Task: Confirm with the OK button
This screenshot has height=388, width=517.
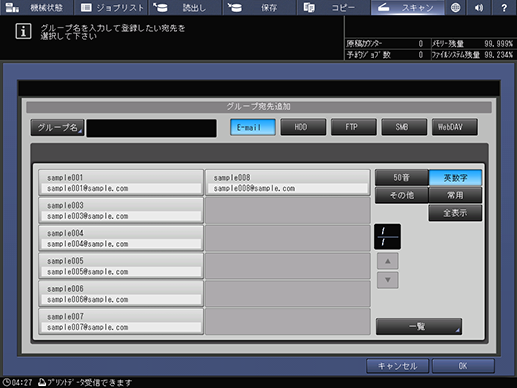Action: click(x=463, y=366)
